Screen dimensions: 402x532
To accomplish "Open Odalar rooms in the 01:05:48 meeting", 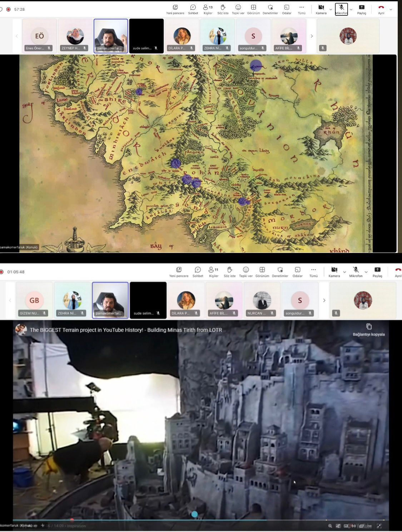I will [x=297, y=272].
